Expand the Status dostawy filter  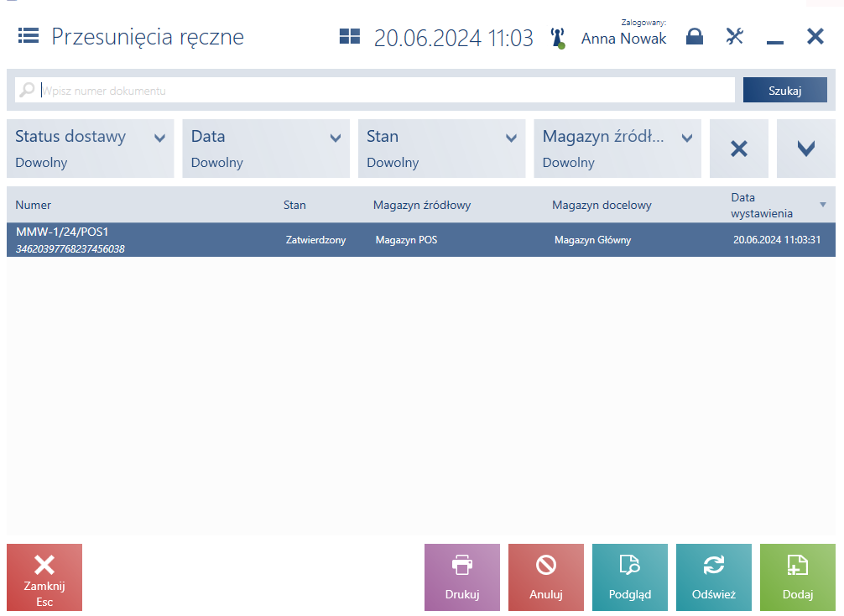[x=91, y=148]
